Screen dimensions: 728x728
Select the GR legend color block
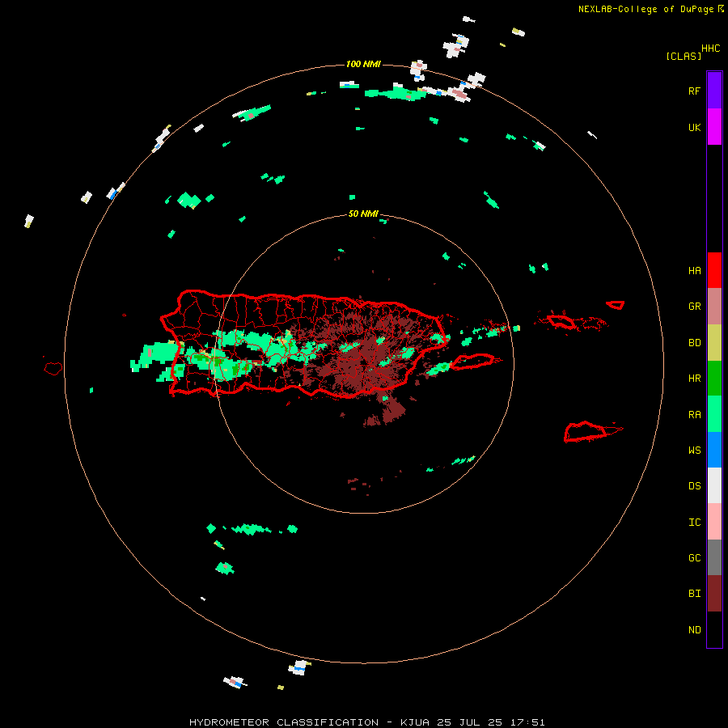(714, 307)
